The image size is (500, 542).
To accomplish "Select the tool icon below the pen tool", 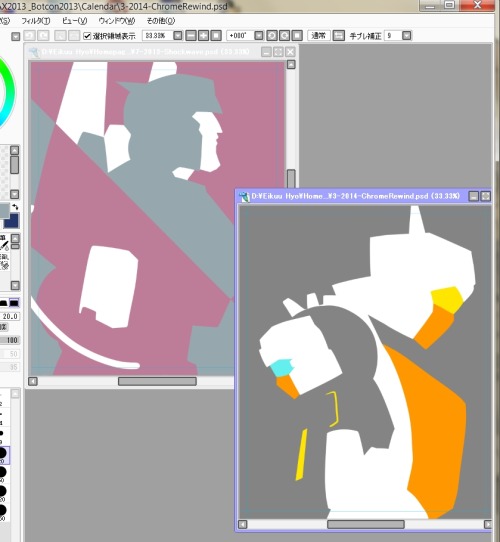I will pyautogui.click(x=4, y=261).
